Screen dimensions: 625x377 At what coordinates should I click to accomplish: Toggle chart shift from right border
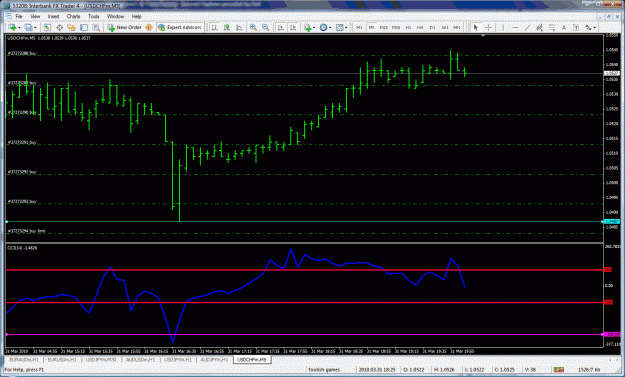[x=293, y=27]
